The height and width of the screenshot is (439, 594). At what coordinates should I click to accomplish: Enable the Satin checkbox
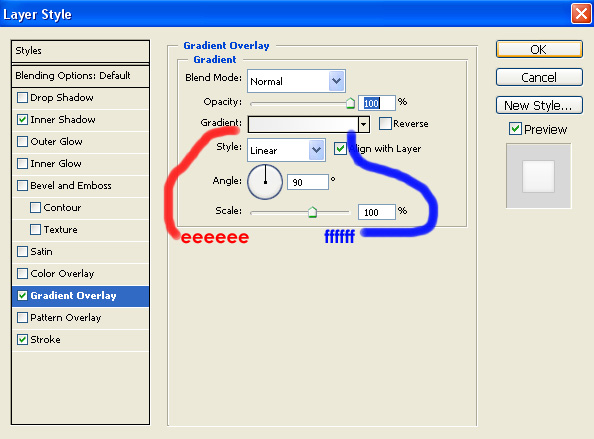(22, 252)
